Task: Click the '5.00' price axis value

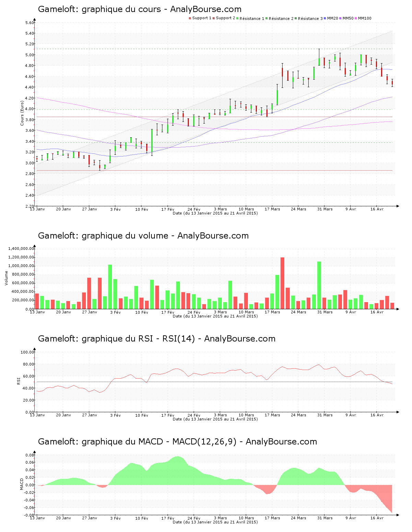Action: click(30, 55)
